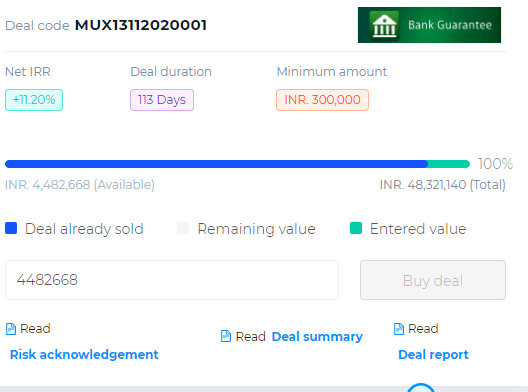
Task: Click document icon beside Deal summary
Action: (x=226, y=336)
